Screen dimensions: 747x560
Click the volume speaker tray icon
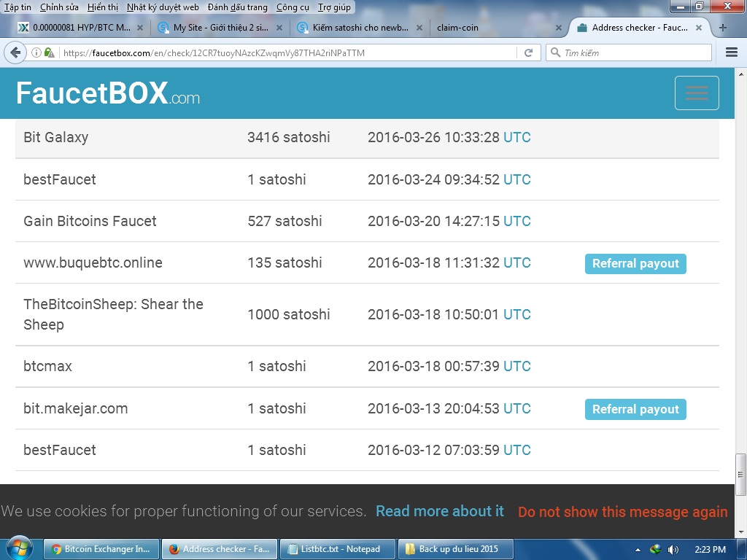(673, 550)
